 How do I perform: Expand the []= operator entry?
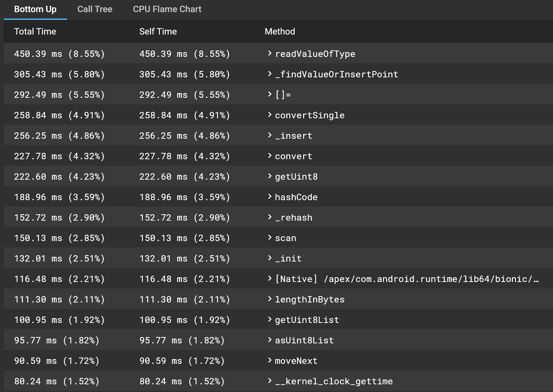(269, 95)
